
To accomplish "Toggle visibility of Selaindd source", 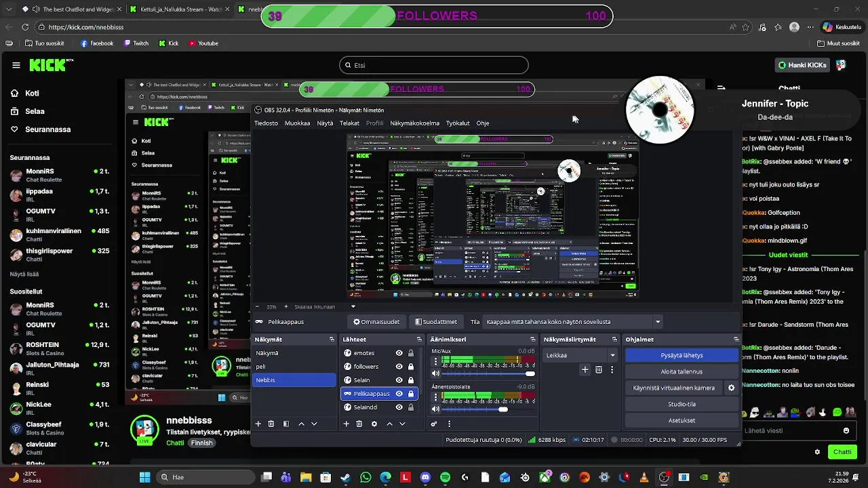I will (x=399, y=407).
